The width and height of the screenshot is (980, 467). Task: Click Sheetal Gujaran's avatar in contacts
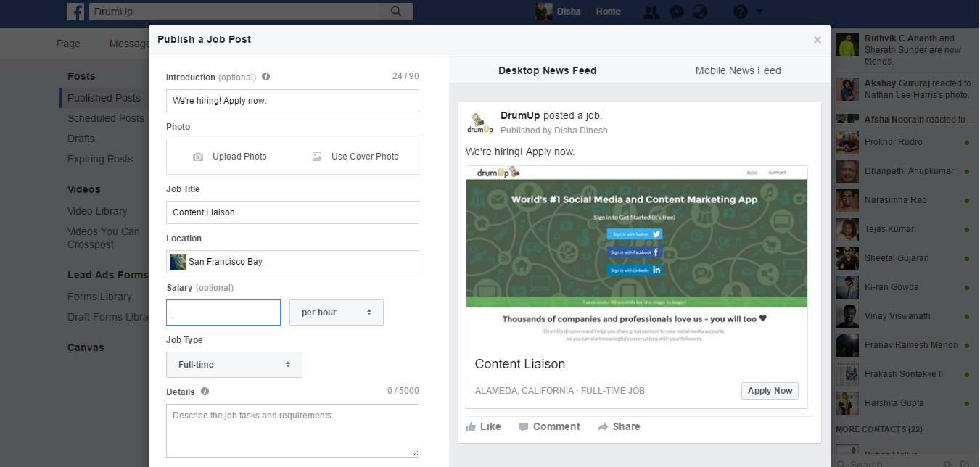pos(847,258)
